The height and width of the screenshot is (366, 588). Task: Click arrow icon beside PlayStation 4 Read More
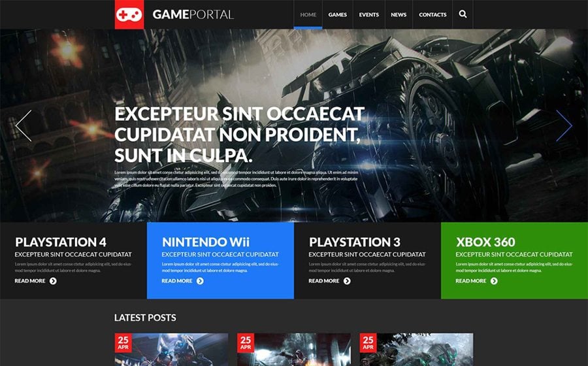coord(54,281)
